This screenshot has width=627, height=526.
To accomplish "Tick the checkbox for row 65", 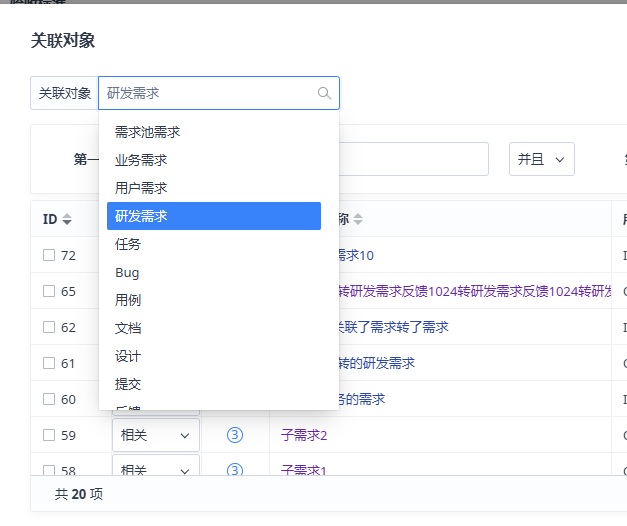I will click(49, 291).
